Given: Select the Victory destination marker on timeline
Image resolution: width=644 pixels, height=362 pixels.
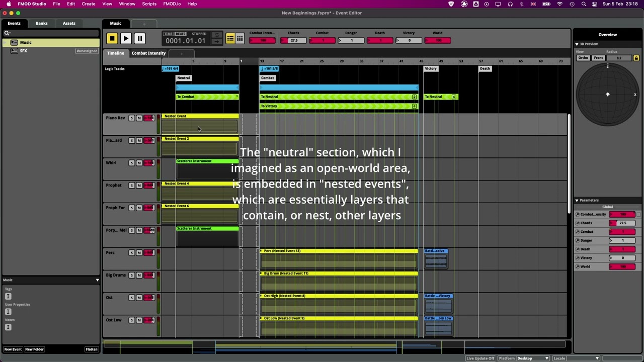Looking at the screenshot, I should [x=431, y=69].
